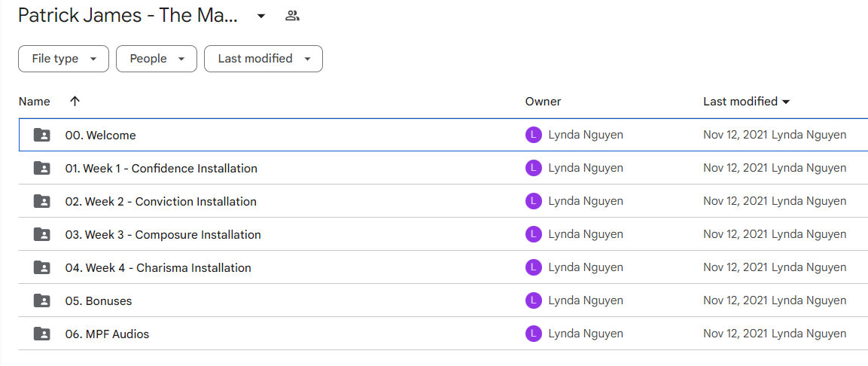Click the shared people icon beside title
The image size is (868, 366).
(x=292, y=16)
